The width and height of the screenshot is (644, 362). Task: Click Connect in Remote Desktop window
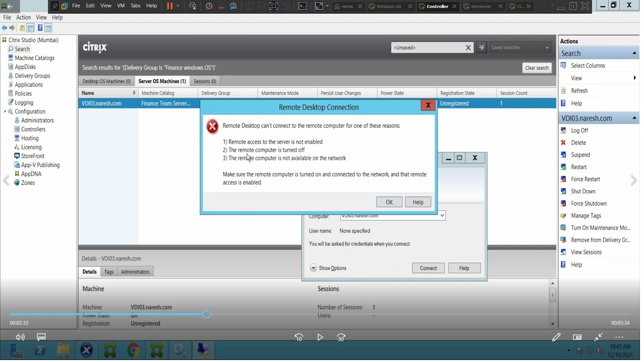click(428, 268)
